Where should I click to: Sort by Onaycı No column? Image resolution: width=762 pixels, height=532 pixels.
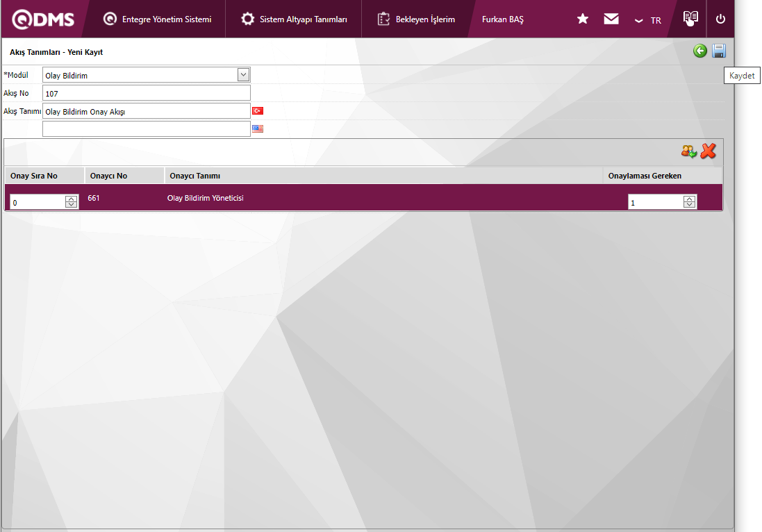point(124,176)
